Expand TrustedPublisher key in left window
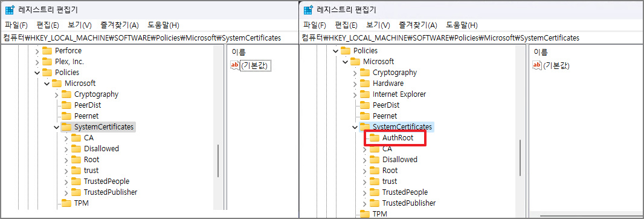The height and width of the screenshot is (219, 644). [x=66, y=192]
